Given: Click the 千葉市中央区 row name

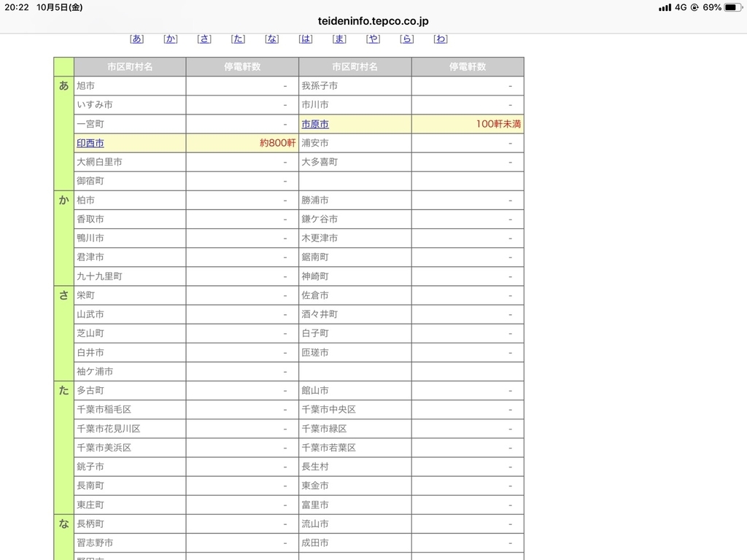Looking at the screenshot, I should pyautogui.click(x=328, y=410).
